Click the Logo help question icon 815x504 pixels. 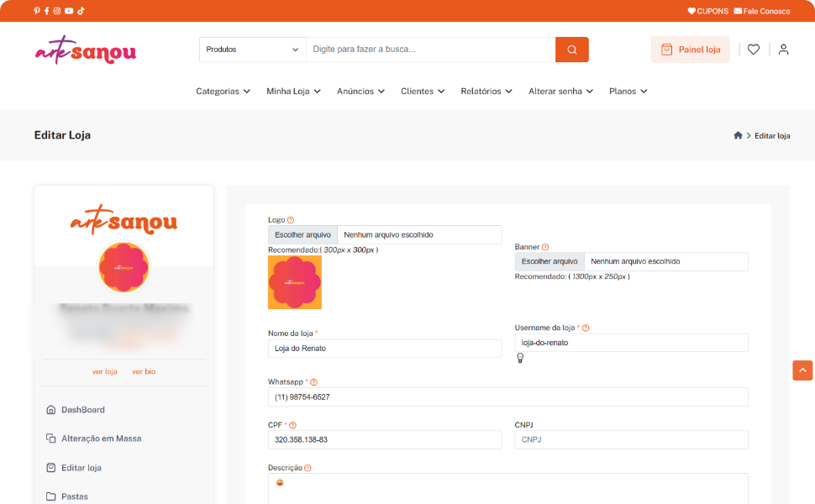point(291,220)
